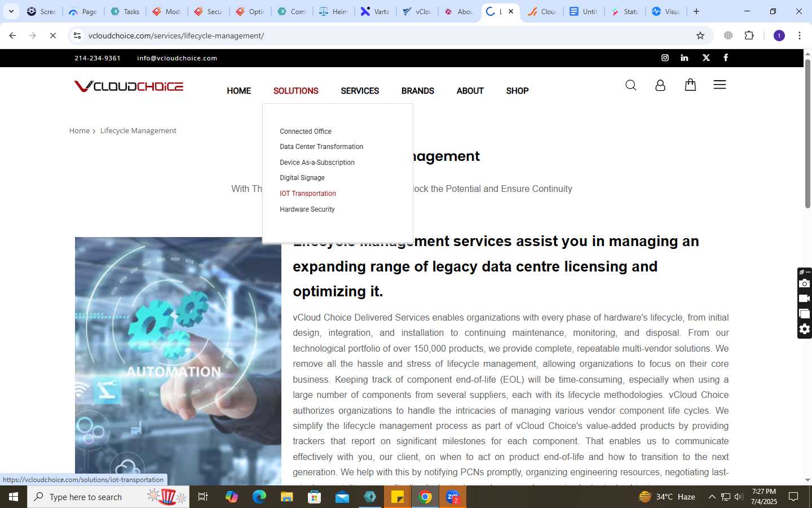Switch to the Statu browser tab

(x=625, y=11)
